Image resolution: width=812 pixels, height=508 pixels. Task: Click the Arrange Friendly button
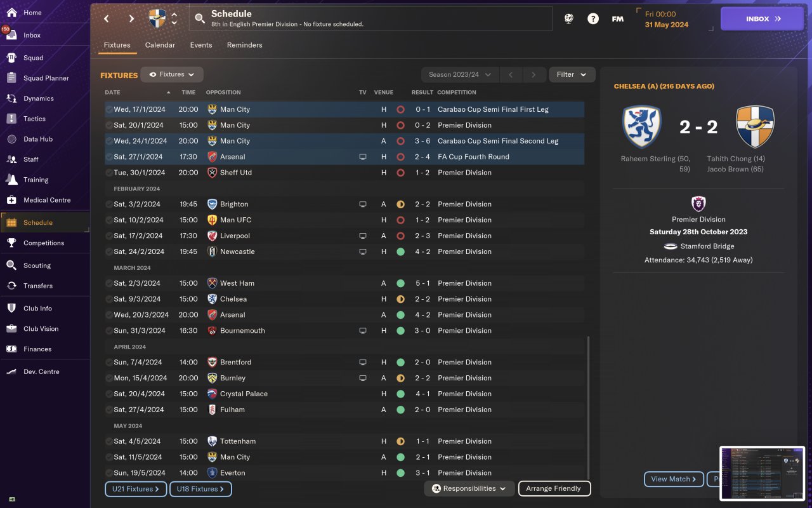tap(554, 488)
